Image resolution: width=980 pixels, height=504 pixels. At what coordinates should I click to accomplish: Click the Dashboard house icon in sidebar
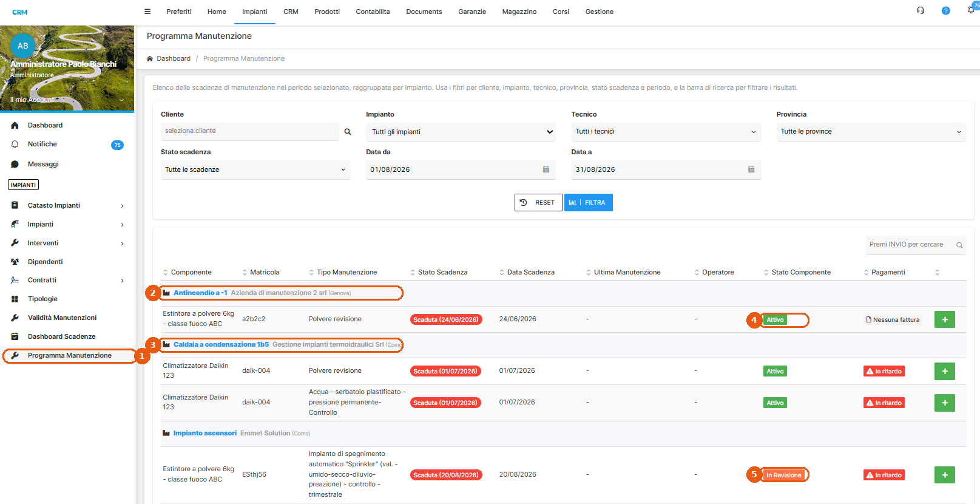click(x=15, y=125)
